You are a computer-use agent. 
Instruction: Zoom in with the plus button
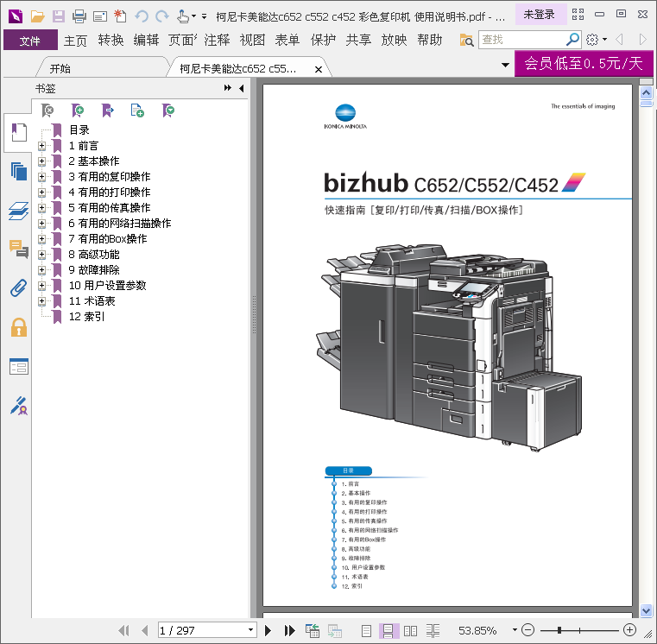pyautogui.click(x=629, y=629)
